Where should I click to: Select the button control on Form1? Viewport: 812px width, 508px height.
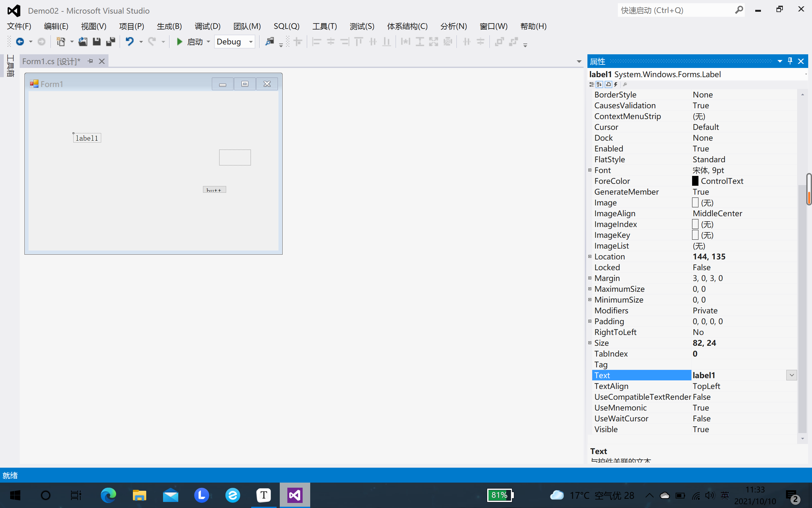pyautogui.click(x=214, y=190)
